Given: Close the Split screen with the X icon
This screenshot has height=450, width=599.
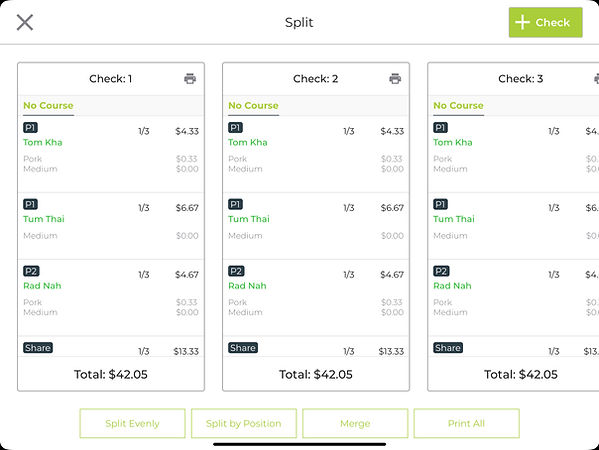Looking at the screenshot, I should coord(25,22).
